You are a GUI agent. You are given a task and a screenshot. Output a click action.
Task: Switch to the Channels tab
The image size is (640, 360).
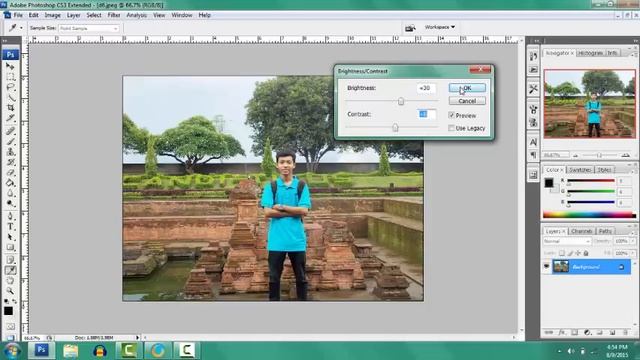(582, 231)
